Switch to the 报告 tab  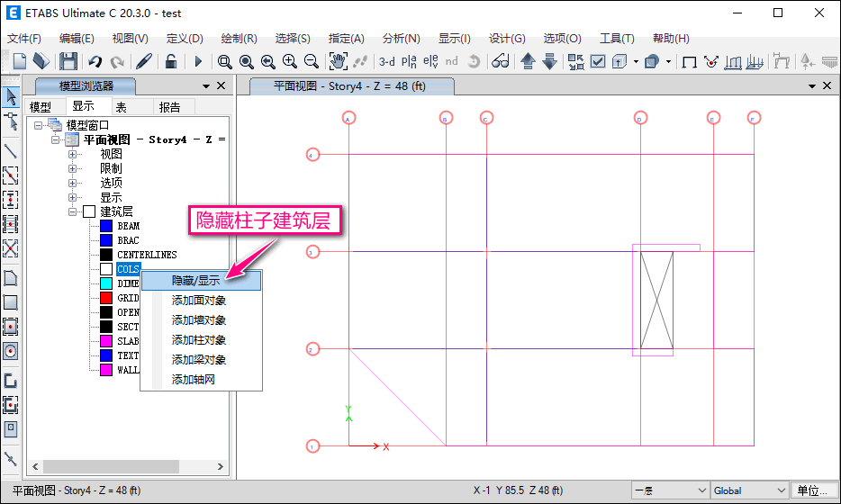click(x=169, y=106)
